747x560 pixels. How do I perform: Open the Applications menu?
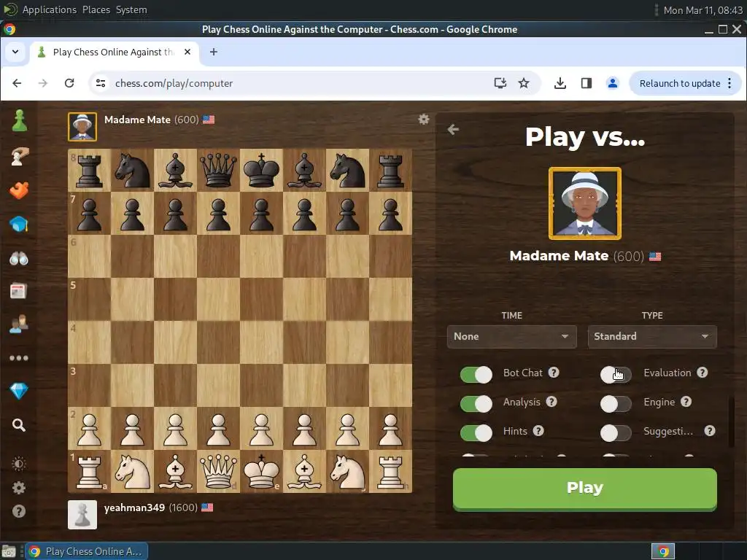(49, 9)
